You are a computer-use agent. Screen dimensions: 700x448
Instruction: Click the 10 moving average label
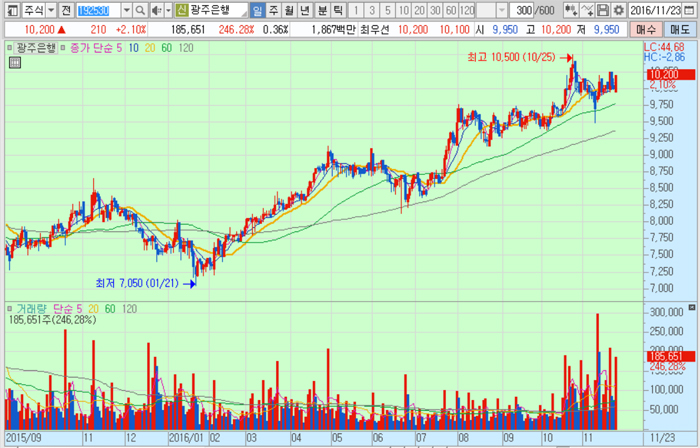pos(133,48)
